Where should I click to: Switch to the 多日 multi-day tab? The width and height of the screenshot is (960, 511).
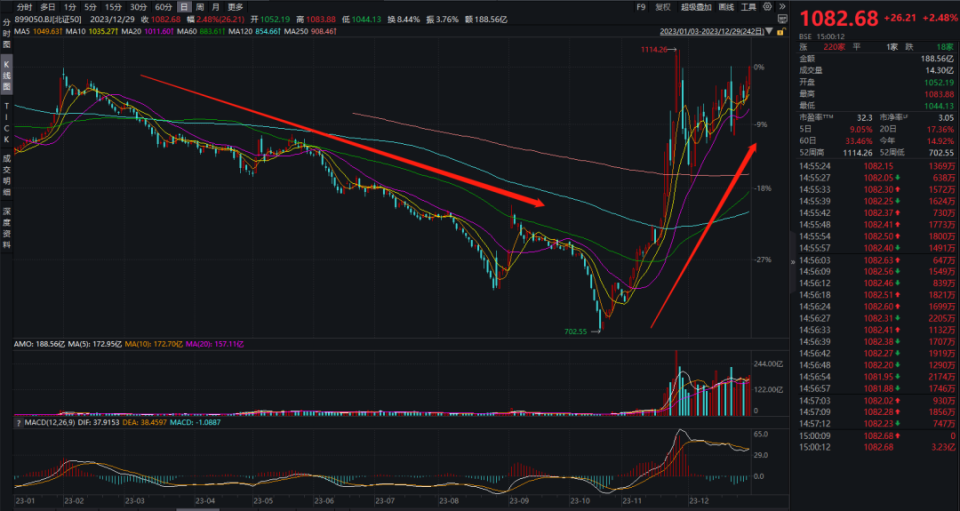pos(47,7)
